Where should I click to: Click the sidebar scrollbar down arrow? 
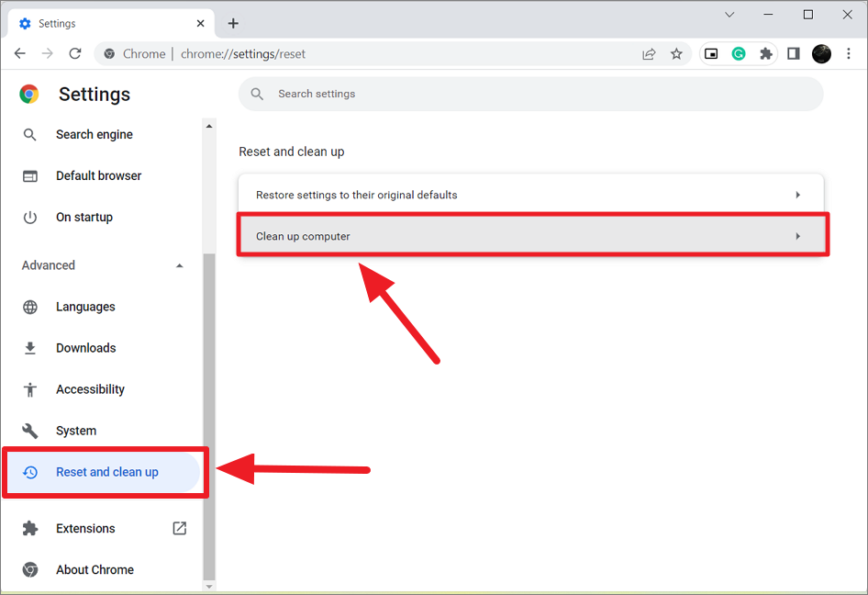tap(209, 586)
